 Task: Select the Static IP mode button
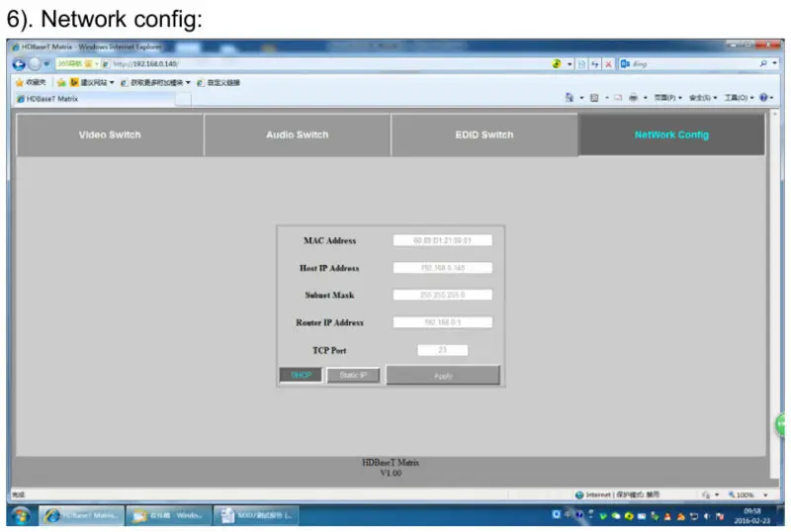pos(353,375)
